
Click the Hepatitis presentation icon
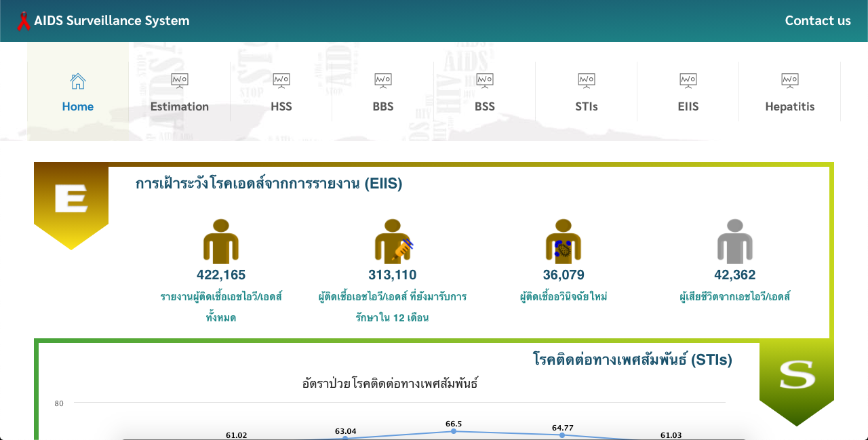pyautogui.click(x=790, y=81)
